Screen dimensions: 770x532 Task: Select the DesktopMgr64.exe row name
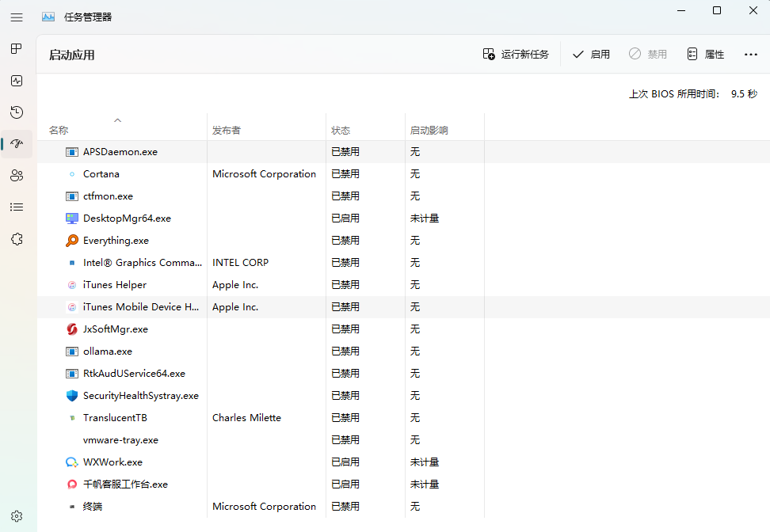pos(128,218)
